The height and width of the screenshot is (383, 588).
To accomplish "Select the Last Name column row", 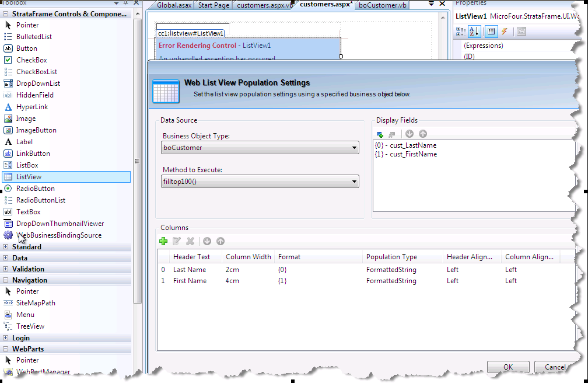I will 190,270.
